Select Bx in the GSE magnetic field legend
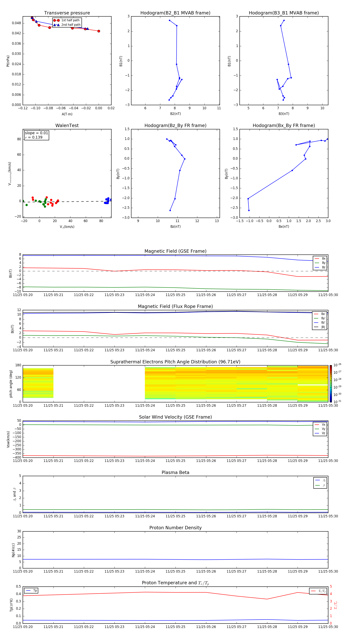This screenshot has width=351, height=644. [x=320, y=259]
